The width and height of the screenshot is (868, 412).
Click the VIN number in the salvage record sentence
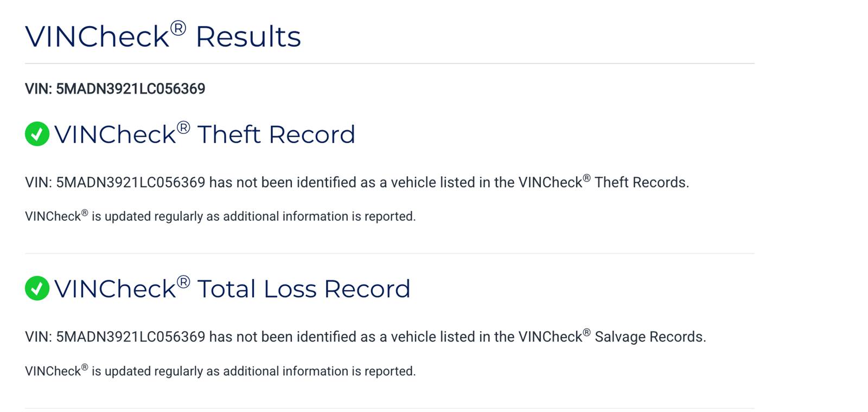coord(131,337)
